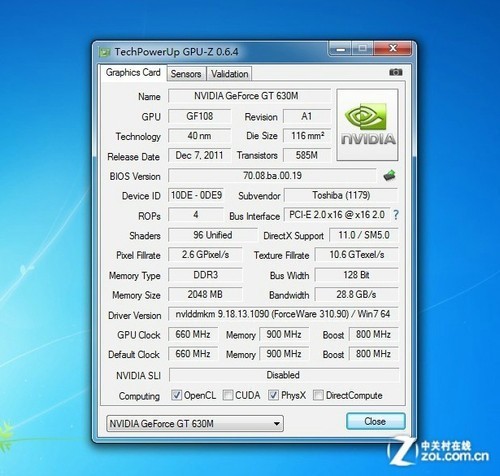Image resolution: width=500 pixels, height=476 pixels.
Task: Click the Bus Interface field PCI-E 2.0 x16
Action: coord(337,215)
